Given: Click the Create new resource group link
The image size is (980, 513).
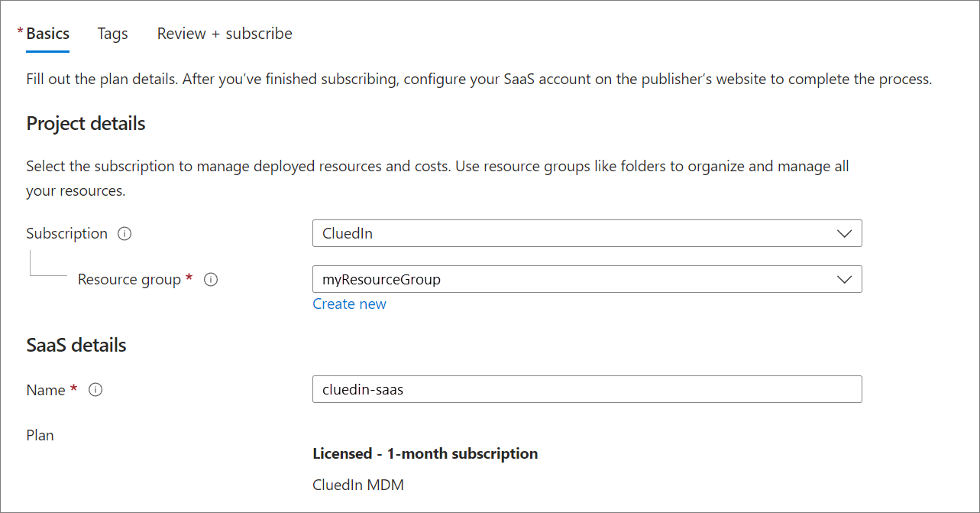Looking at the screenshot, I should (349, 304).
